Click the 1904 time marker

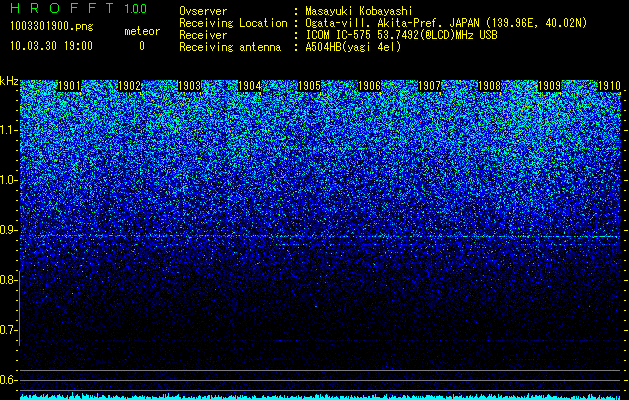(x=250, y=86)
